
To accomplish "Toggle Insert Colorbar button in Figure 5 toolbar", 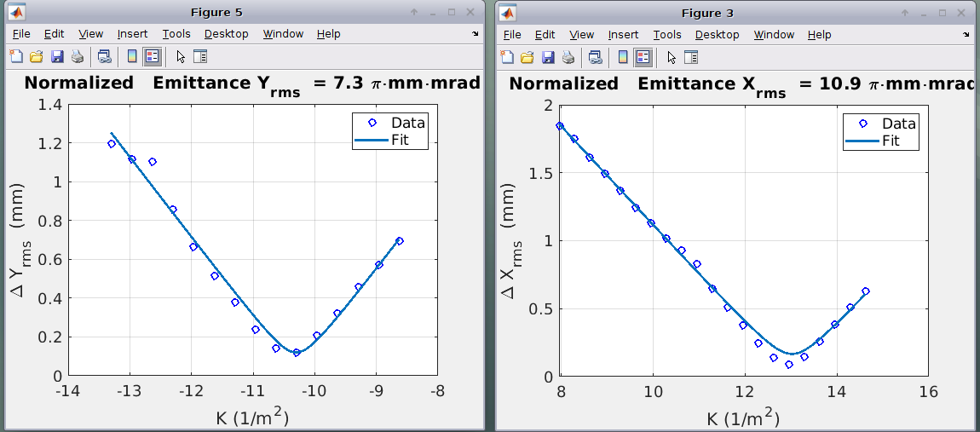I will click(x=132, y=57).
